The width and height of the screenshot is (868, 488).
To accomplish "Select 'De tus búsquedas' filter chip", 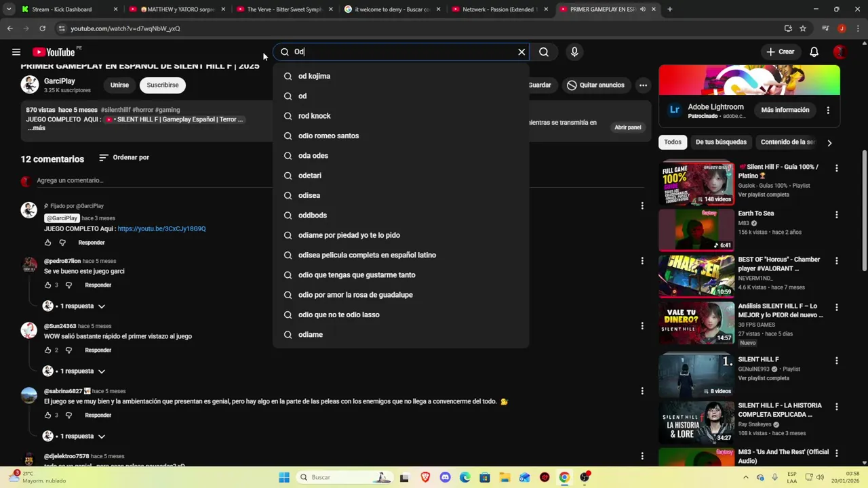I will 721,142.
